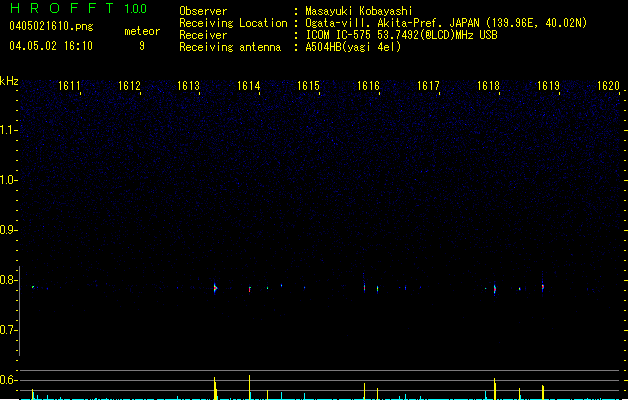
Task: Click the 0.9 kHz frequency label
Action: tap(8, 230)
